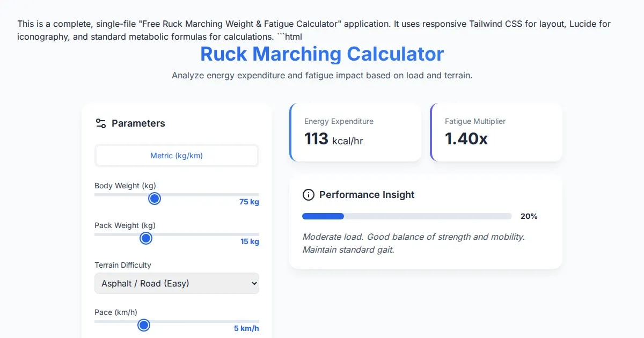Click the 5 km/h pace value
This screenshot has height=338, width=644.
click(x=246, y=328)
